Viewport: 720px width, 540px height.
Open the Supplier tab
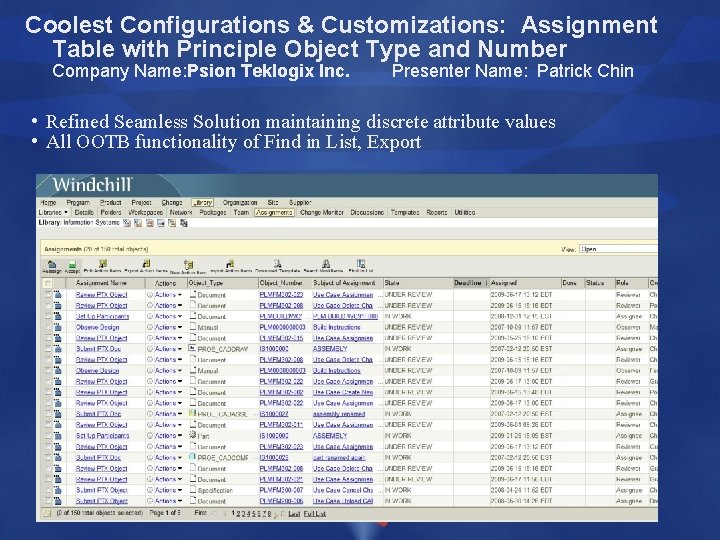300,202
